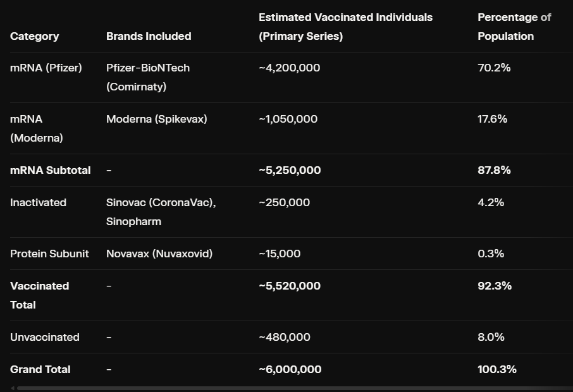This screenshot has height=392, width=573.
Task: Click the Pfizer-BioNTech (Comirnaty) brand cell
Action: coord(148,77)
